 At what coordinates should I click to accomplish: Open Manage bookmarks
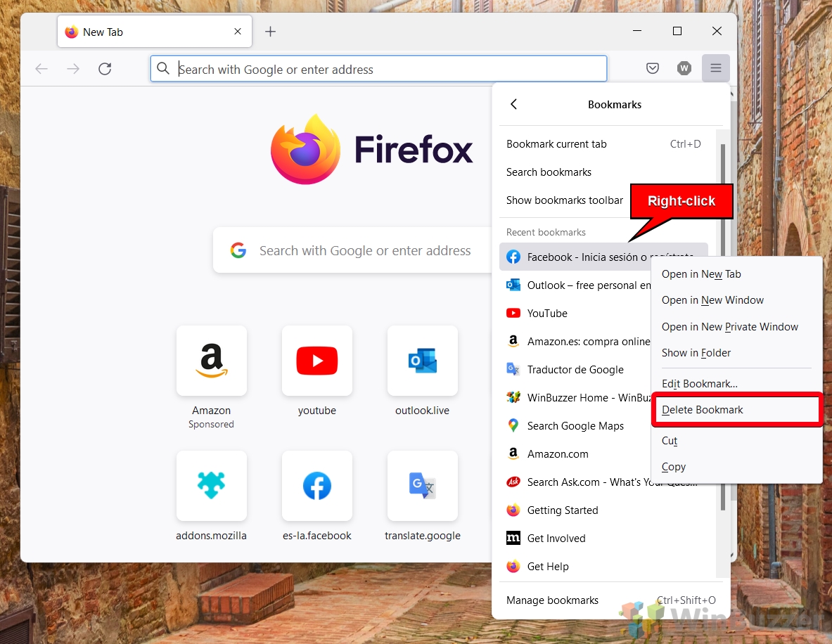coord(610,600)
